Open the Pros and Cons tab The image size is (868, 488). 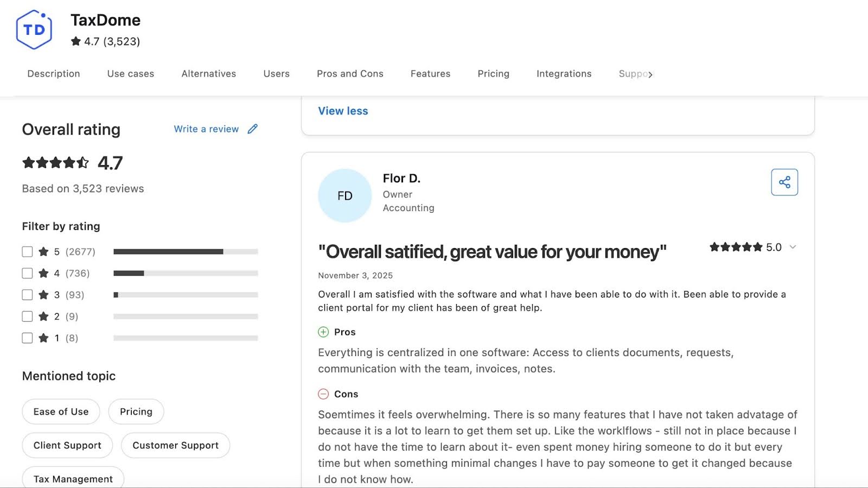click(350, 74)
